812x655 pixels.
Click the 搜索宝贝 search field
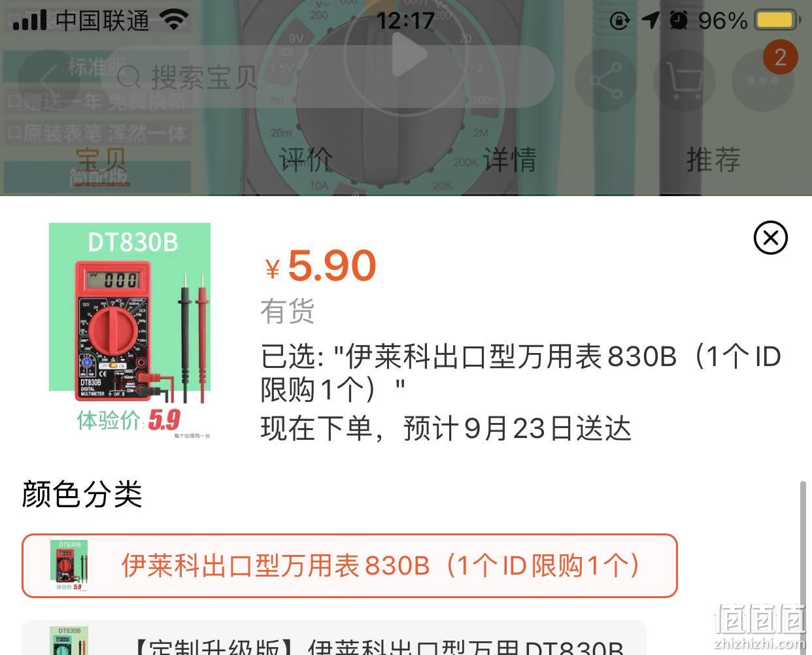coord(327,77)
